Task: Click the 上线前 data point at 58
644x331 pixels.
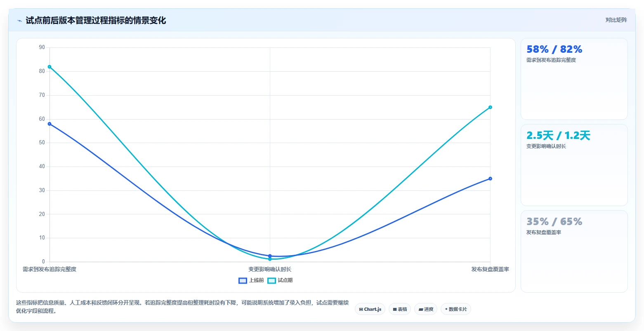Action: [x=50, y=124]
